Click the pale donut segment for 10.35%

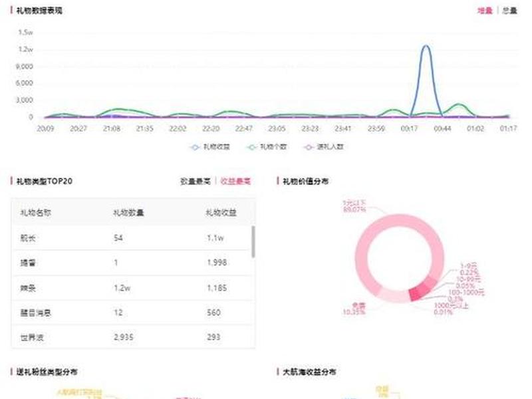click(394, 295)
